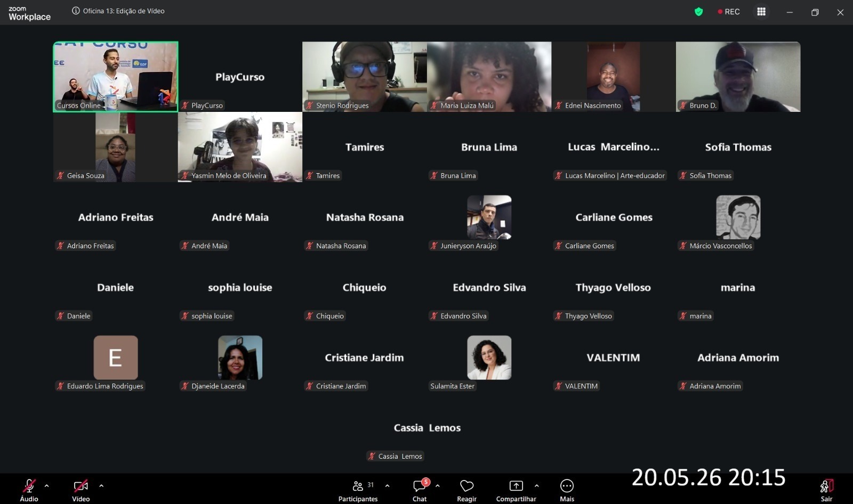This screenshot has width=853, height=504.
Task: Expand audio options arrow next to Áudio
Action: 47,486
